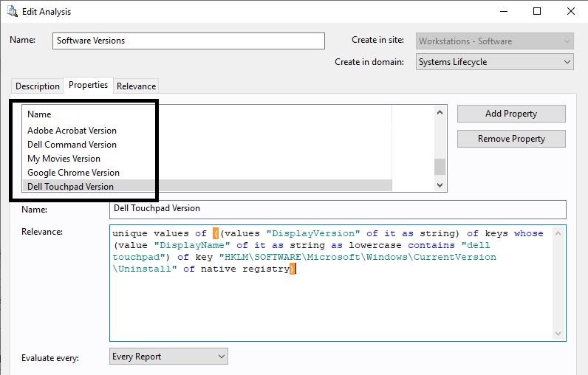Select Adobe Acrobat Version property
The image size is (588, 375).
point(72,131)
